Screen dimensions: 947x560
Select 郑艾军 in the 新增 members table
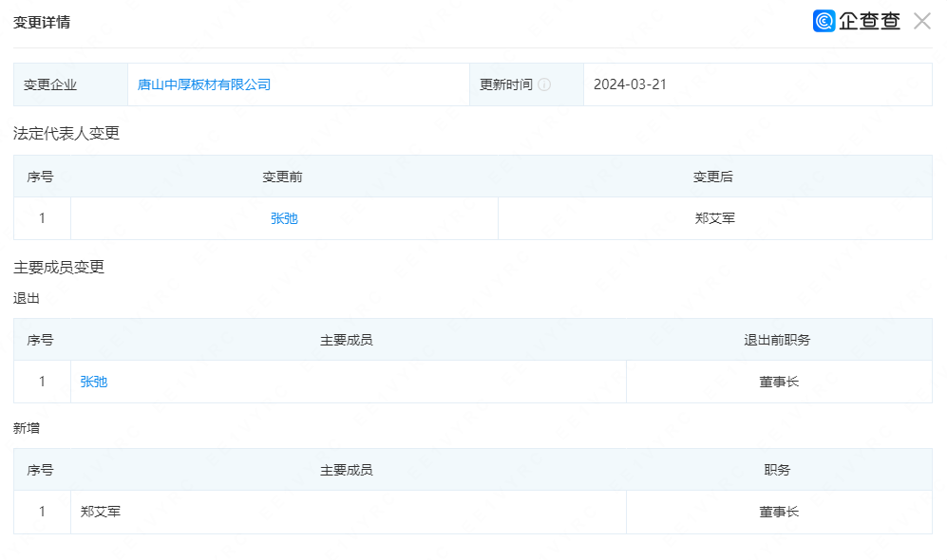(x=101, y=512)
